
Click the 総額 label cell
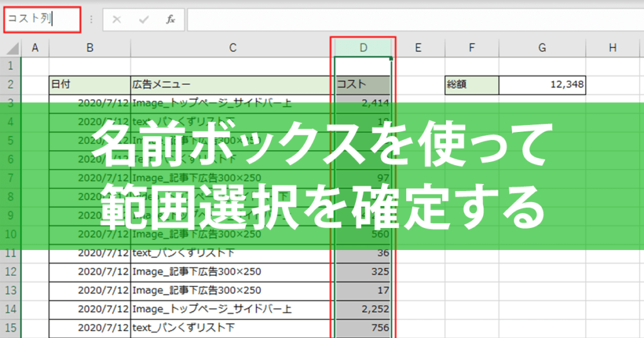472,85
